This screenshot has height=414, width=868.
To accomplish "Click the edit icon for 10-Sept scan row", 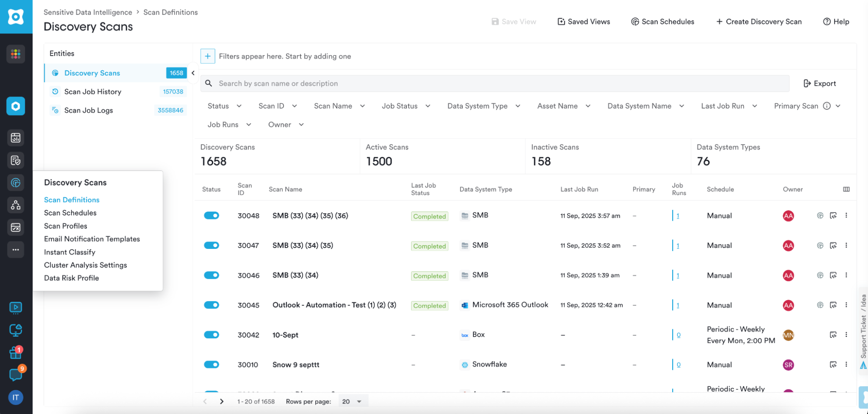I will click(833, 335).
